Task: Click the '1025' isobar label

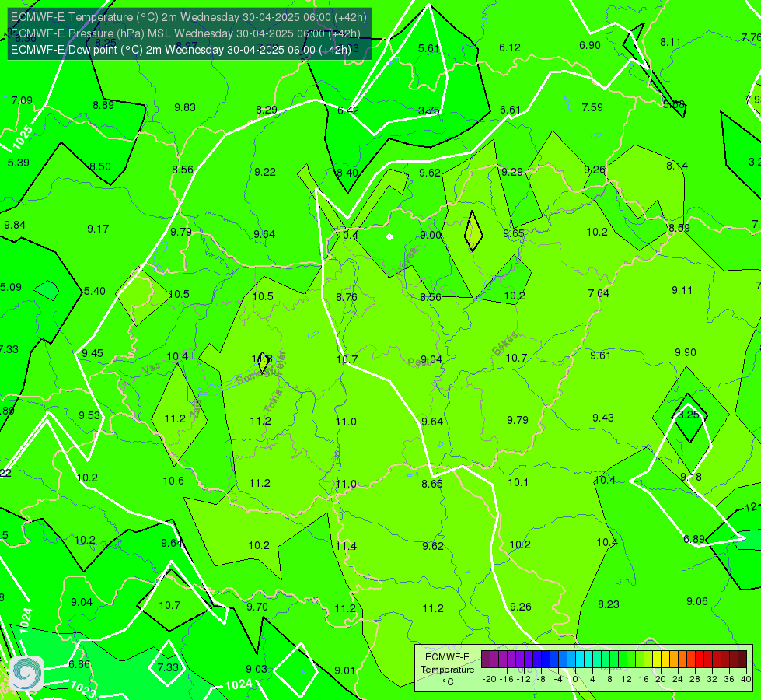Action: [x=23, y=137]
